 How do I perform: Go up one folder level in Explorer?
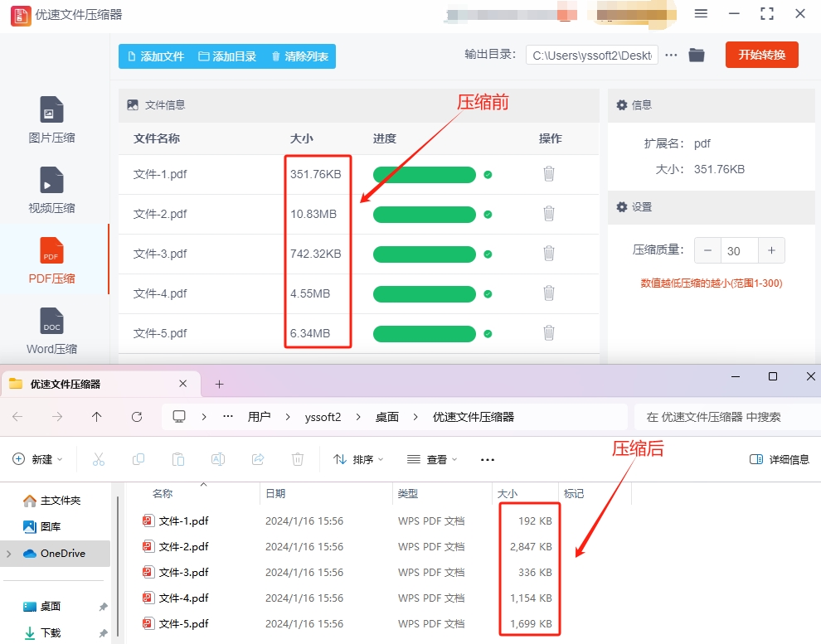[96, 416]
